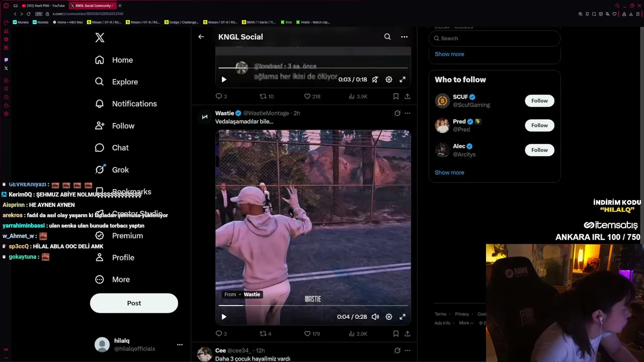Open hilalq account options menu
Image resolution: width=644 pixels, height=362 pixels.
tap(180, 344)
